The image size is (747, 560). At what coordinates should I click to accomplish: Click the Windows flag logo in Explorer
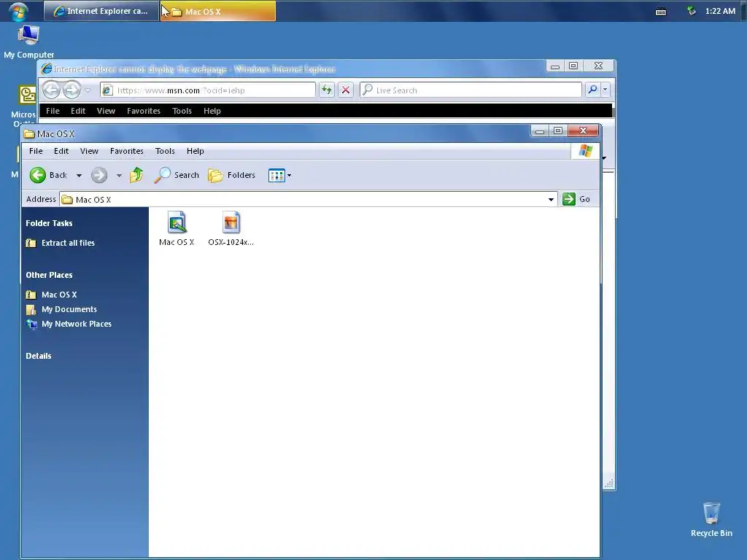click(x=586, y=151)
